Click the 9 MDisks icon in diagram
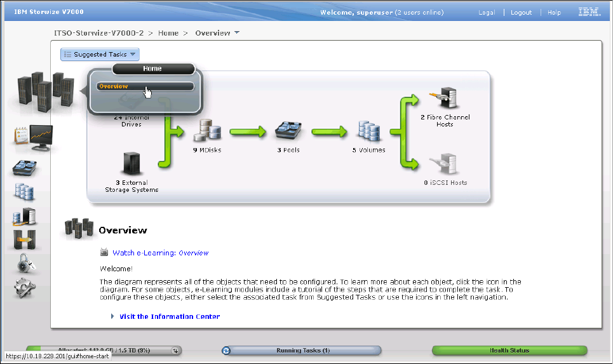The width and height of the screenshot is (613, 364). coord(205,132)
